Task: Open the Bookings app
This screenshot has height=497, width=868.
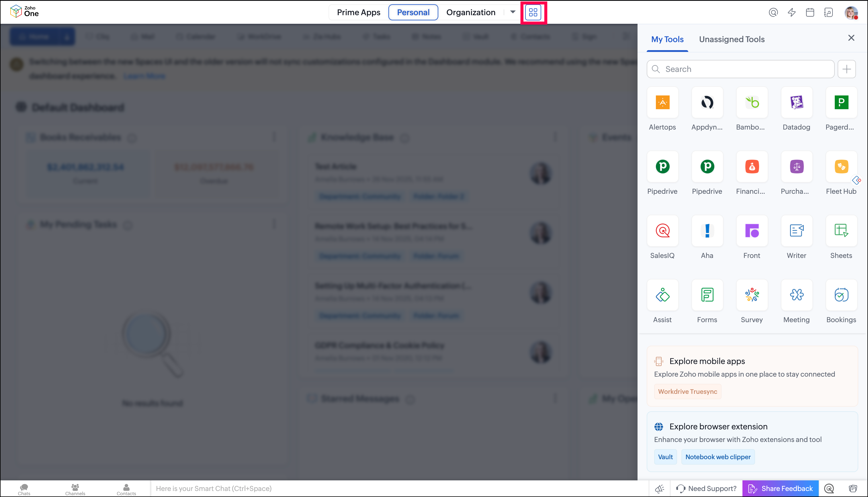Action: click(x=841, y=295)
